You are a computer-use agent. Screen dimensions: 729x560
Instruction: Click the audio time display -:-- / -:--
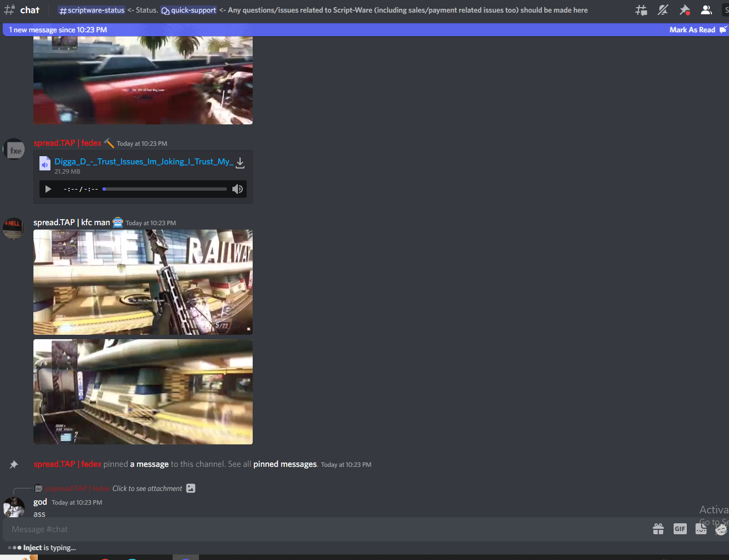tap(81, 190)
